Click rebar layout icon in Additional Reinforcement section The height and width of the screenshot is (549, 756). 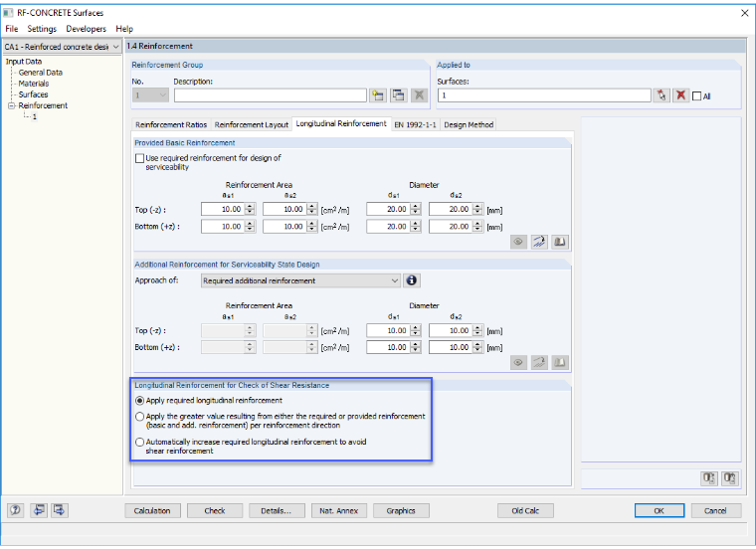[x=539, y=362]
